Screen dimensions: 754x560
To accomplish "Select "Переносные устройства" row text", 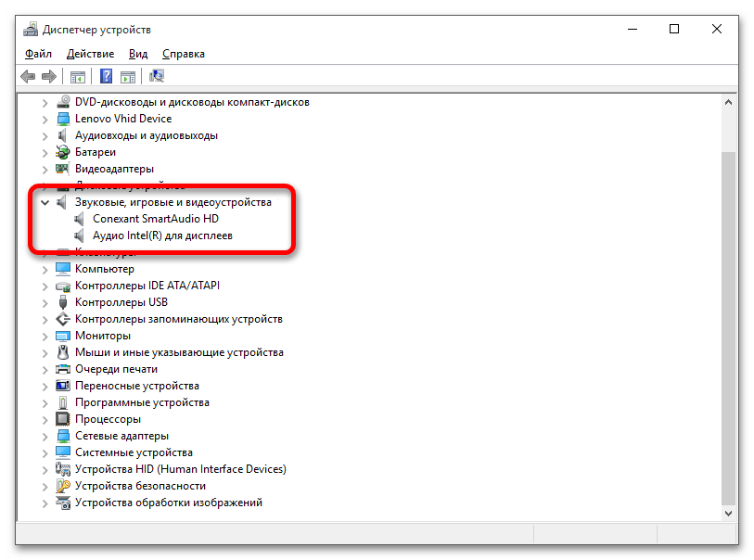I will [x=137, y=386].
